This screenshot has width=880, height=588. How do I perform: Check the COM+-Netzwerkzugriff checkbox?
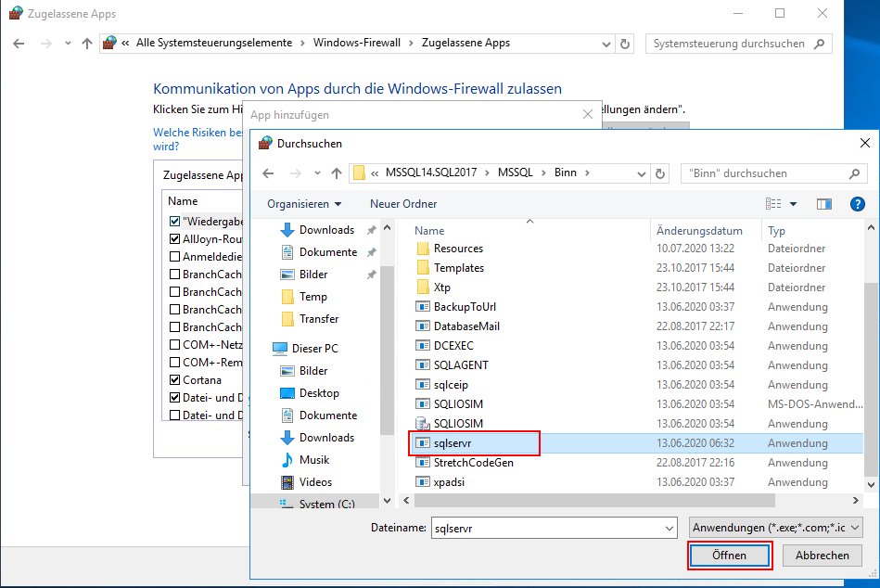coord(174,344)
